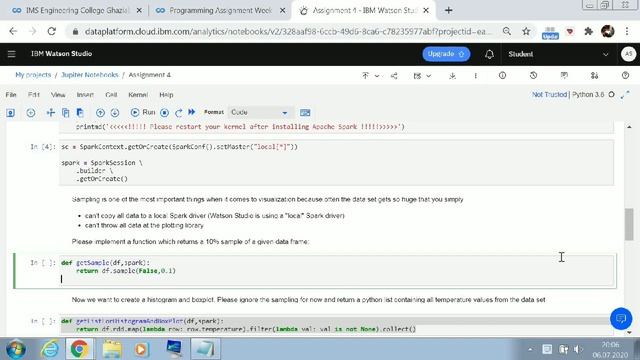Open Internet Explorer from taskbar

(51, 349)
